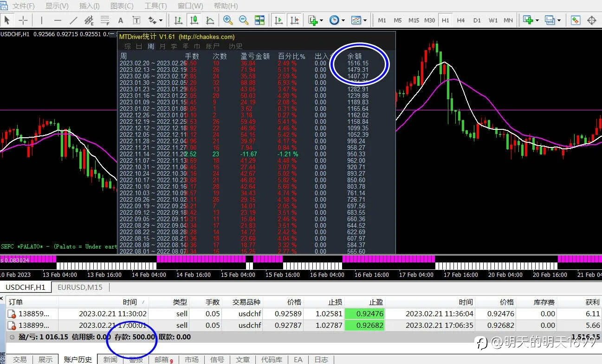Switch timeframe to D1
This screenshot has height=364, width=602.
coord(477,20)
